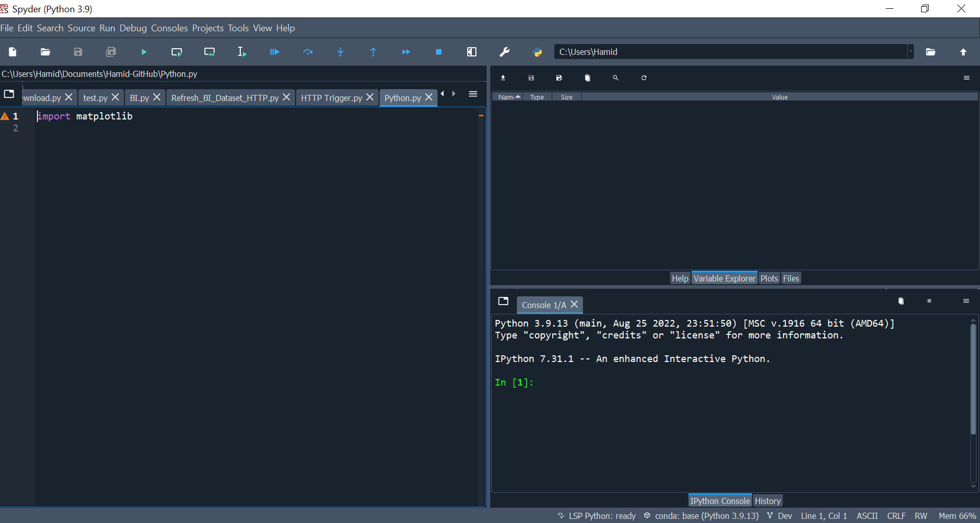This screenshot has width=980, height=523.
Task: Switch to the Help pane tab
Action: tap(680, 278)
